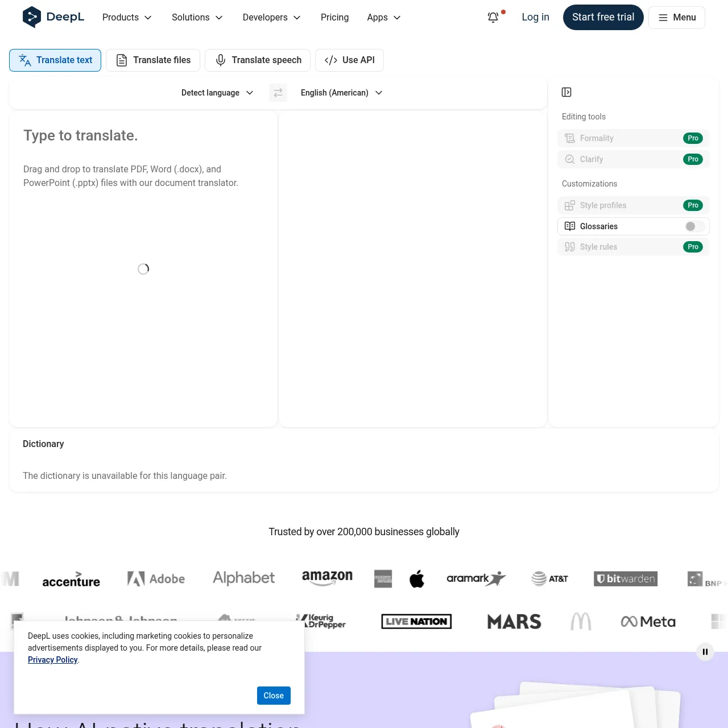This screenshot has width=728, height=728.
Task: Select the Translate text tab
Action: click(55, 60)
